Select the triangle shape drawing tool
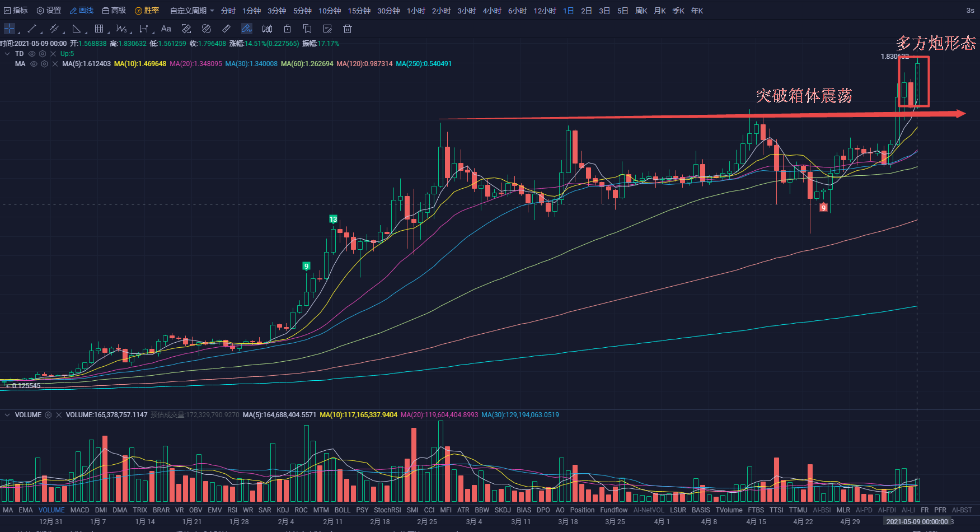This screenshot has height=532, width=980. tap(77, 29)
